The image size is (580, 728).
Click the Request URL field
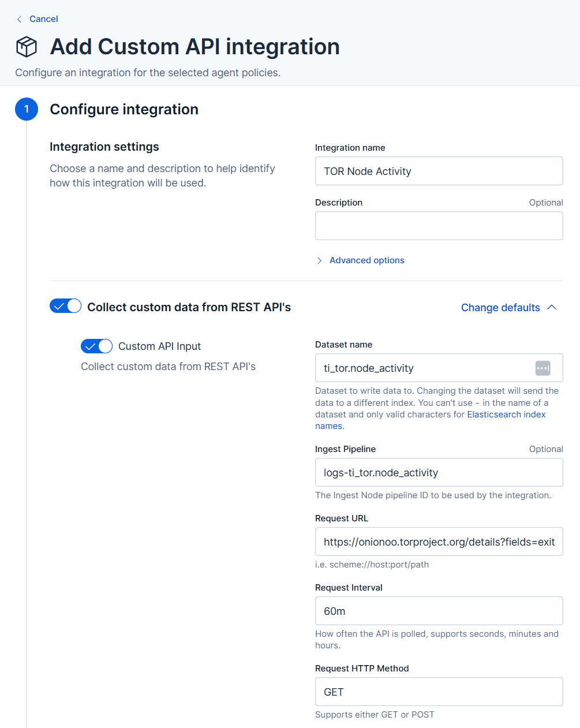coord(439,542)
